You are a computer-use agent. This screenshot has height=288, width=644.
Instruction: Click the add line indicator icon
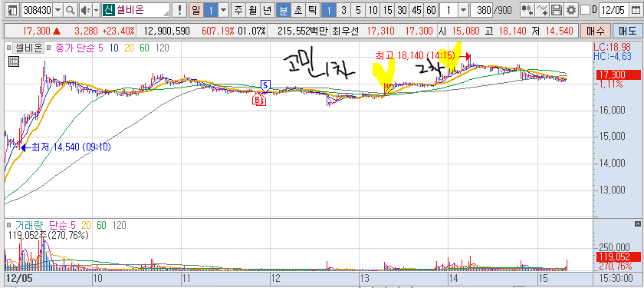coord(542,10)
